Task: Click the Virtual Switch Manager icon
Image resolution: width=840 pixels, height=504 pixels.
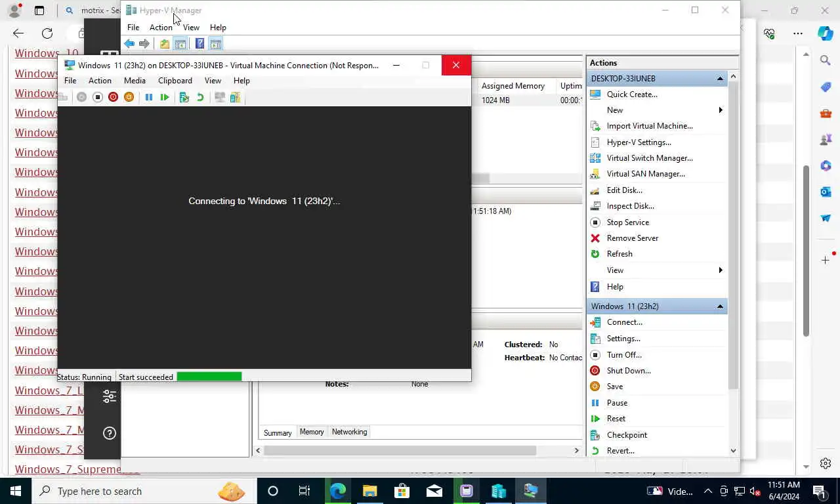Action: pos(595,158)
